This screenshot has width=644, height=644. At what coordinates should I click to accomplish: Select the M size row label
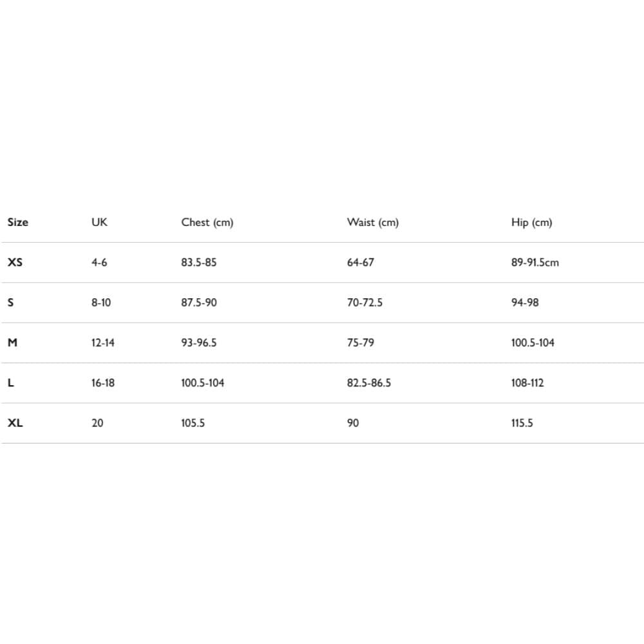pyautogui.click(x=12, y=343)
